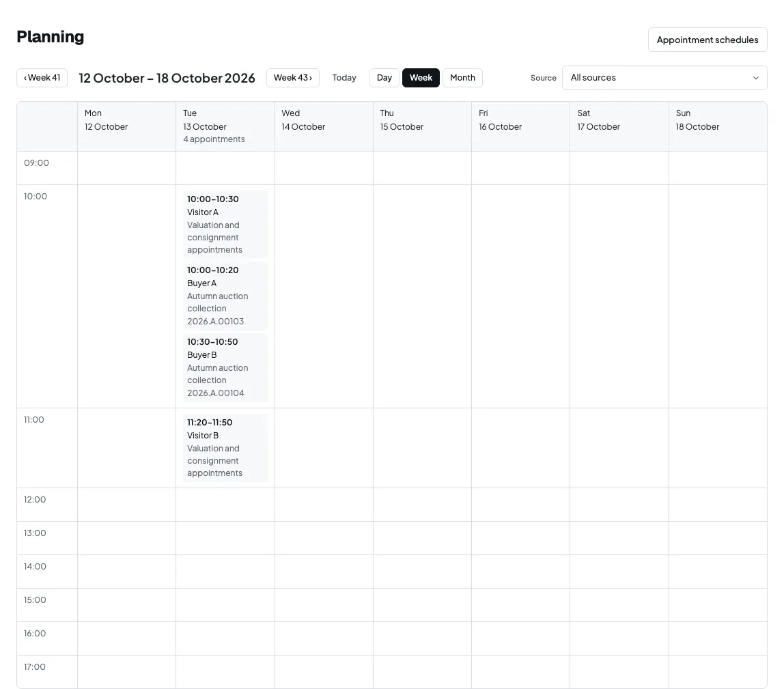Image resolution: width=784 pixels, height=689 pixels.
Task: Switch to Day view
Action: pos(384,77)
